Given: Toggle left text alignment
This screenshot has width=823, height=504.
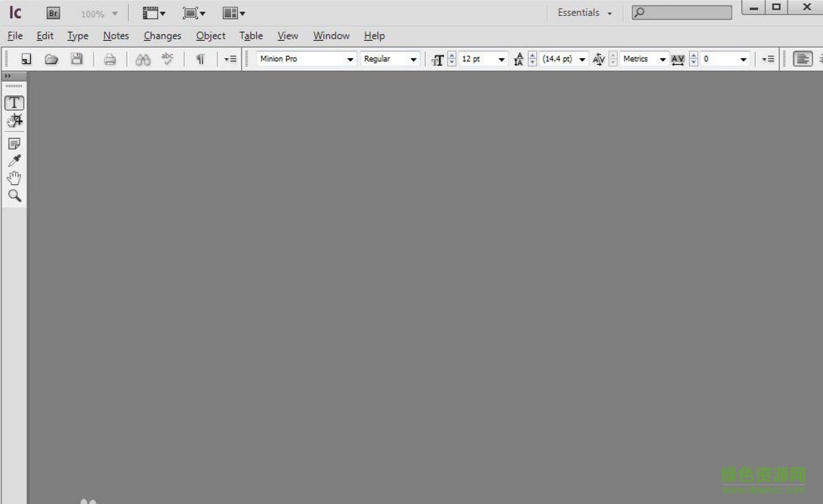Looking at the screenshot, I should click(801, 59).
